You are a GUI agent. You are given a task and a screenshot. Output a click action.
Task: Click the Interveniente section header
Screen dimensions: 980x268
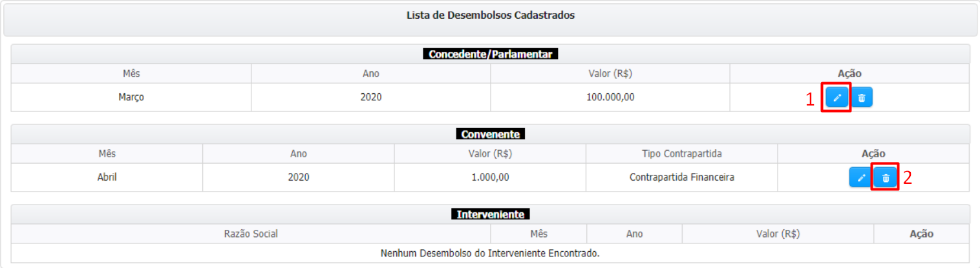tap(490, 214)
